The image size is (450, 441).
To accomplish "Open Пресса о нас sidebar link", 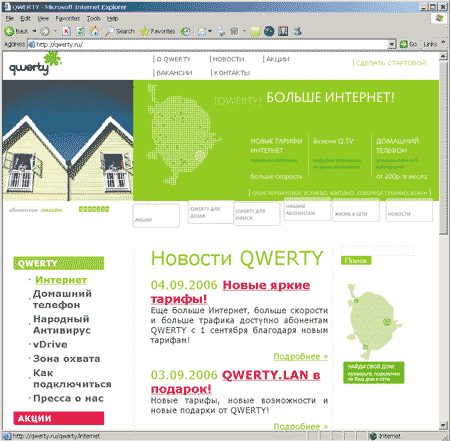I will pyautogui.click(x=68, y=398).
